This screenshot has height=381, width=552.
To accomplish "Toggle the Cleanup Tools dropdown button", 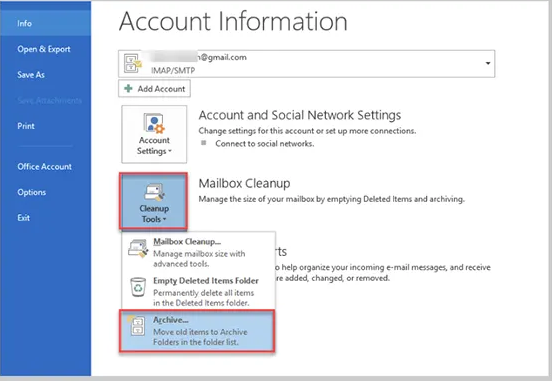I will coord(153,201).
